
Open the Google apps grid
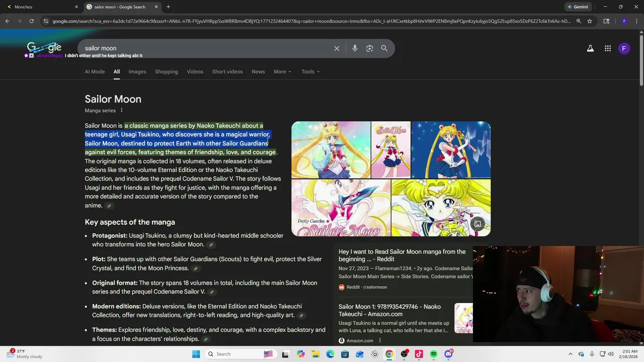[x=608, y=49]
